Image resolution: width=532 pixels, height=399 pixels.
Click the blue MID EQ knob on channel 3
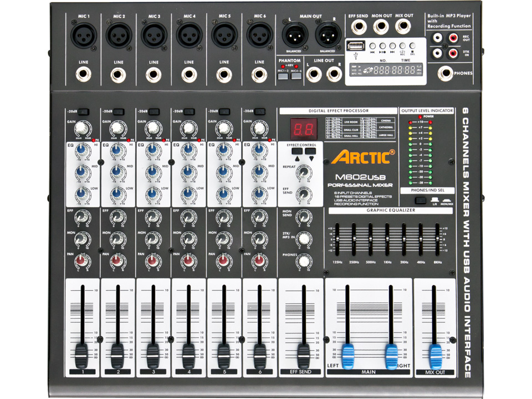tap(152, 172)
